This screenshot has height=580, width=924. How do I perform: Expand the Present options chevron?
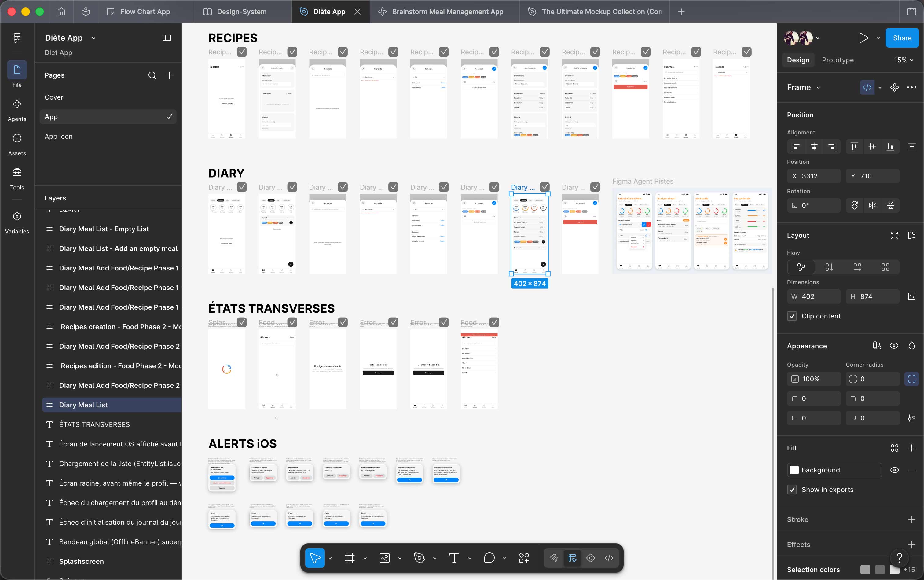[878, 38]
